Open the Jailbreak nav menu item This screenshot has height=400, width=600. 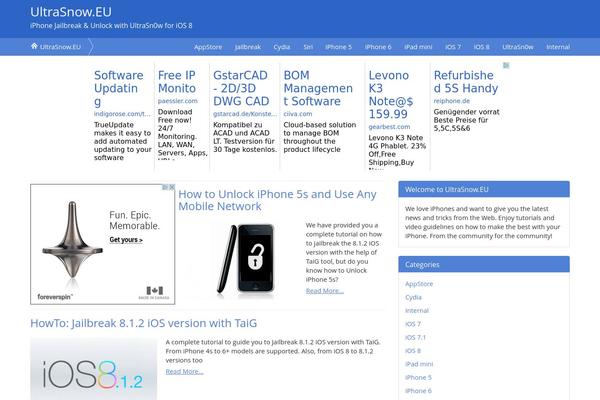pos(248,47)
